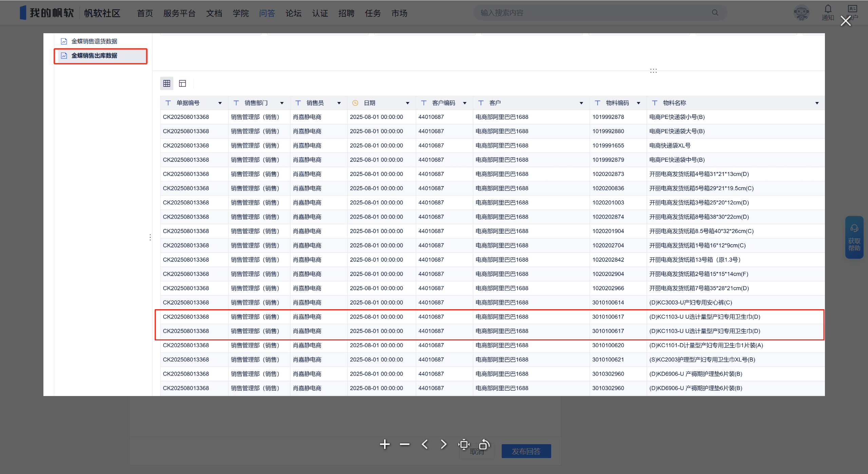
Task: Open 认证 nav item
Action: pos(320,13)
